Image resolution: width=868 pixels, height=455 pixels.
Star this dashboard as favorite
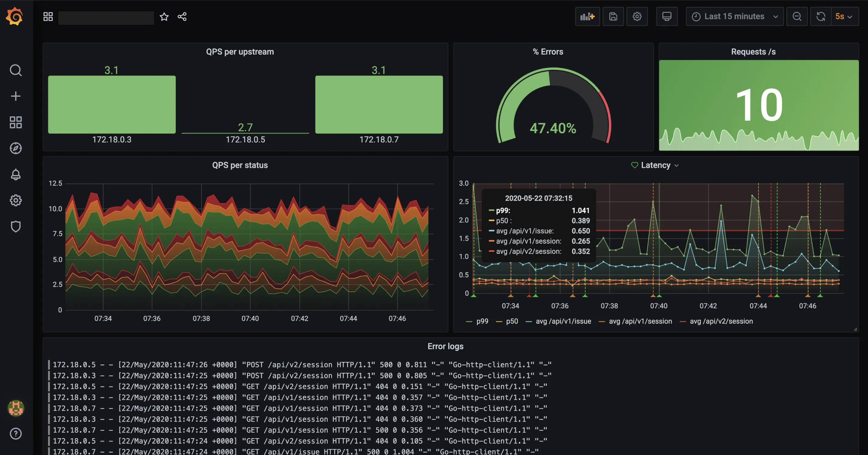(164, 17)
